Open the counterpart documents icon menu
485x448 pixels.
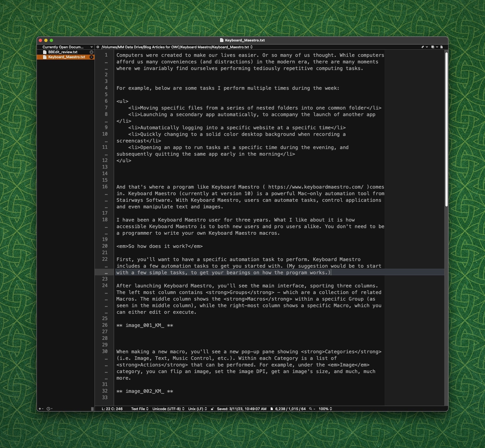click(x=433, y=47)
